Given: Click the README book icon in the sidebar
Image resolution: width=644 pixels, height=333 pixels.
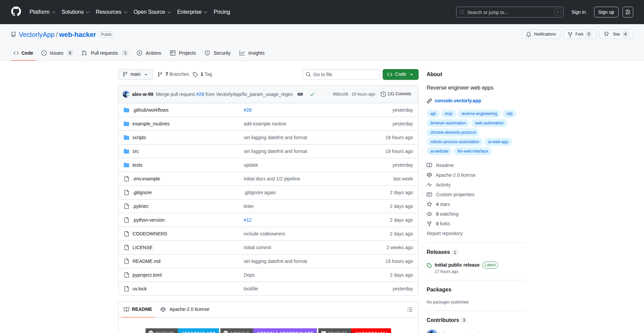Looking at the screenshot, I should click(x=429, y=165).
